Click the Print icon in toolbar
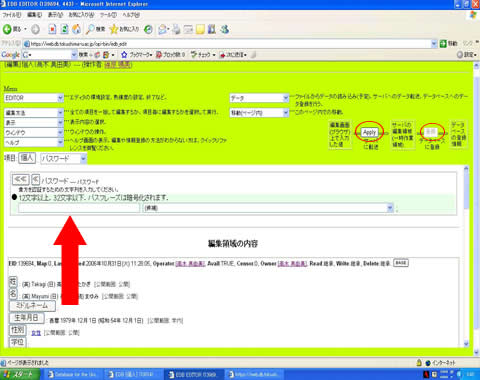This screenshot has width=480, height=380. click(x=176, y=29)
